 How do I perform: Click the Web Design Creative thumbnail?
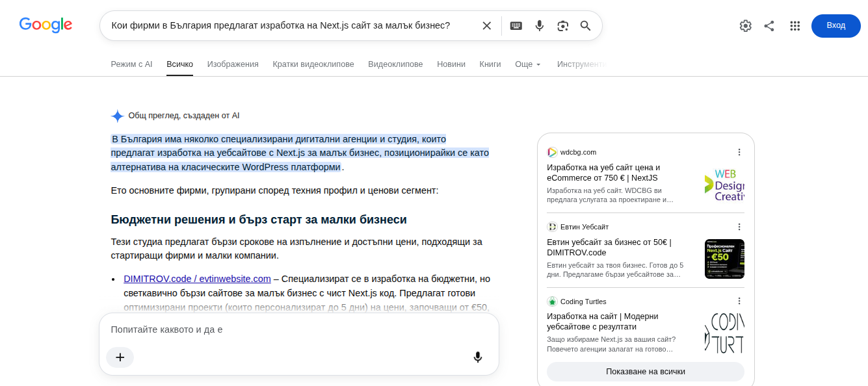[724, 185]
